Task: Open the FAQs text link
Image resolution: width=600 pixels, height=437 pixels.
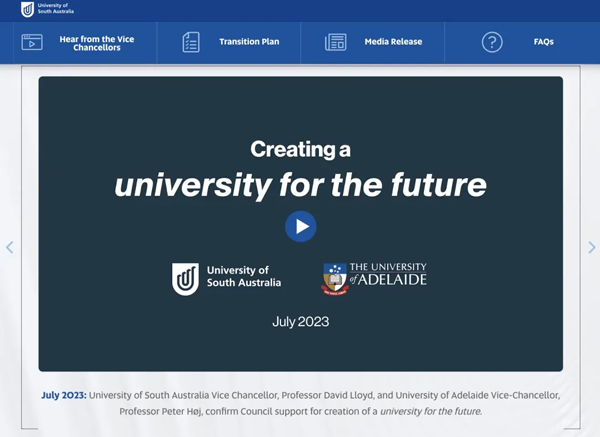Action: [543, 43]
